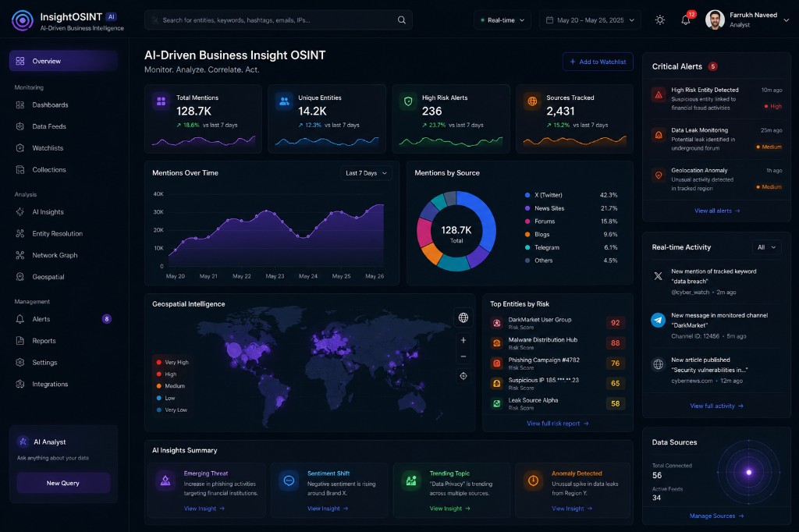Click the High Risk Entity Detected alert icon
The image size is (799, 532).
659,95
